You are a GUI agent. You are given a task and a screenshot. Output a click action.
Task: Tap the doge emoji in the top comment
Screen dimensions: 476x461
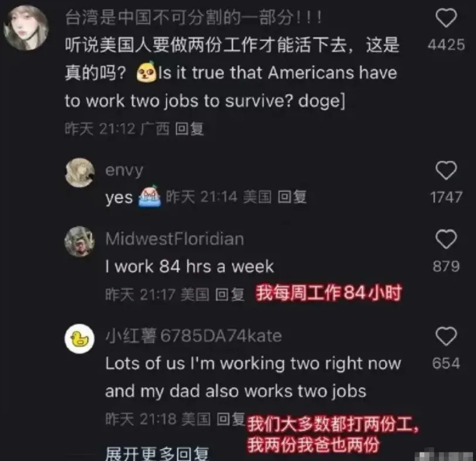tap(147, 72)
